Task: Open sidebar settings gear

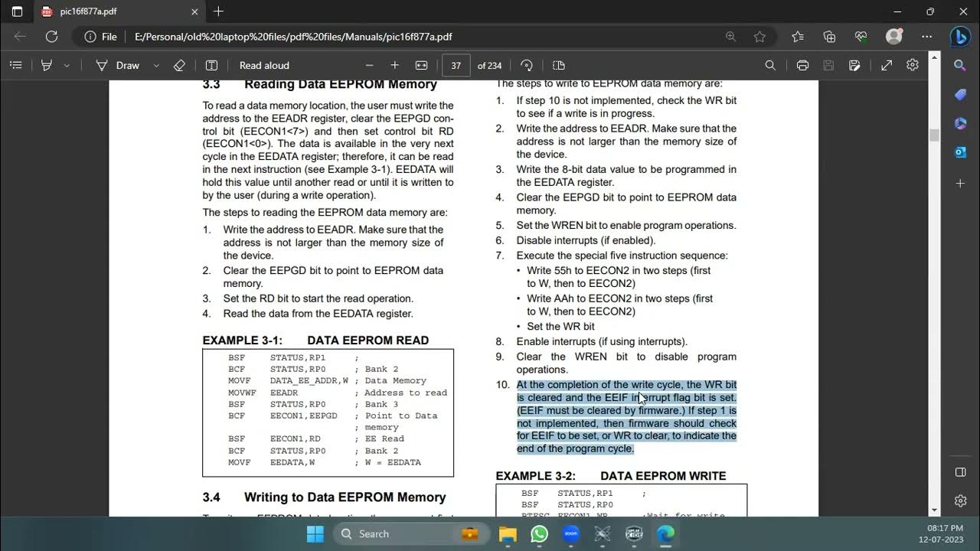Action: (960, 500)
